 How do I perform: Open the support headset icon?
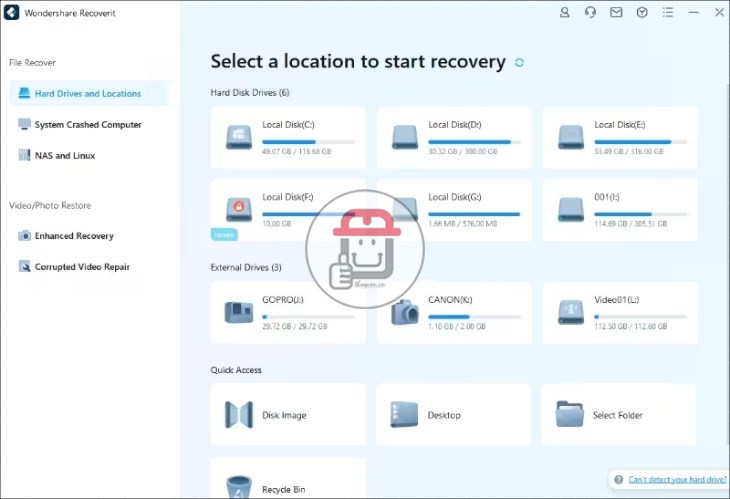point(590,12)
